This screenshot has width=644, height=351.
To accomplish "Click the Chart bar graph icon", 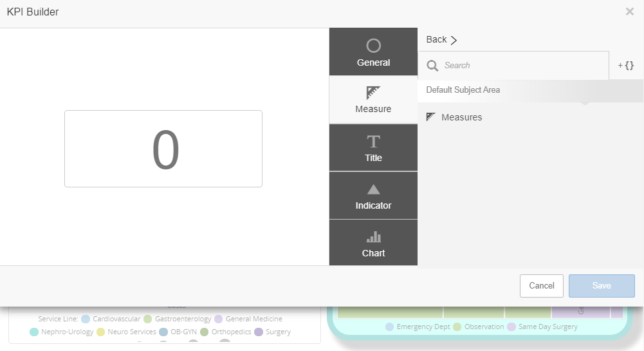I will point(373,237).
